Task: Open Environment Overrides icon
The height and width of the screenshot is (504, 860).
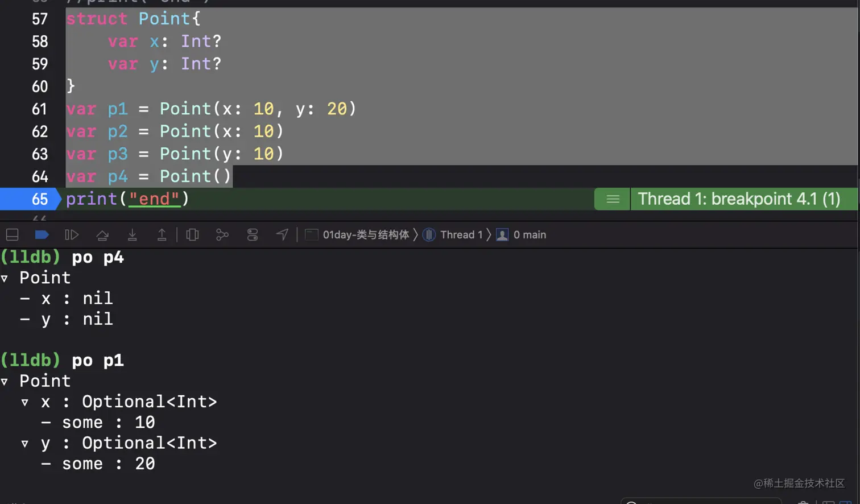Action: click(252, 234)
